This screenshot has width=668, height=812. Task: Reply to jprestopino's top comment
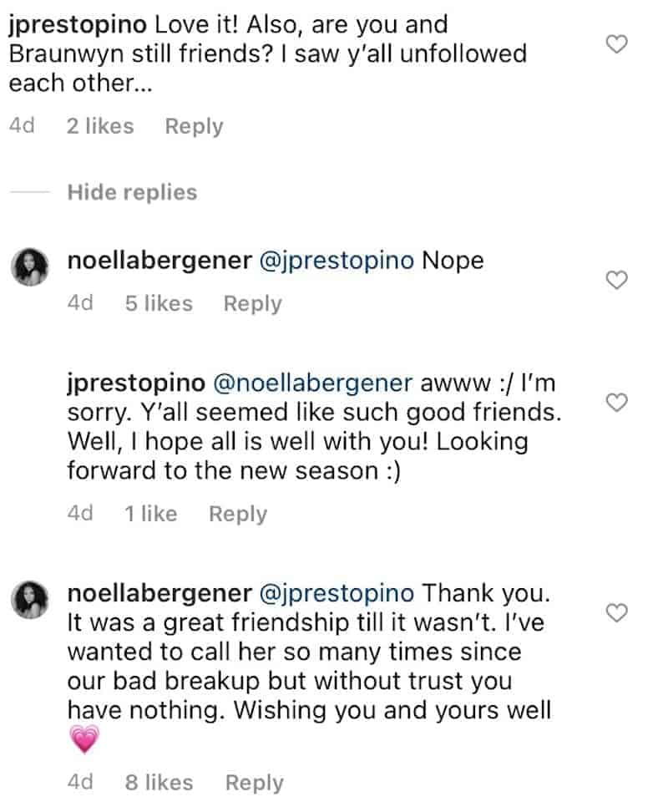click(194, 126)
